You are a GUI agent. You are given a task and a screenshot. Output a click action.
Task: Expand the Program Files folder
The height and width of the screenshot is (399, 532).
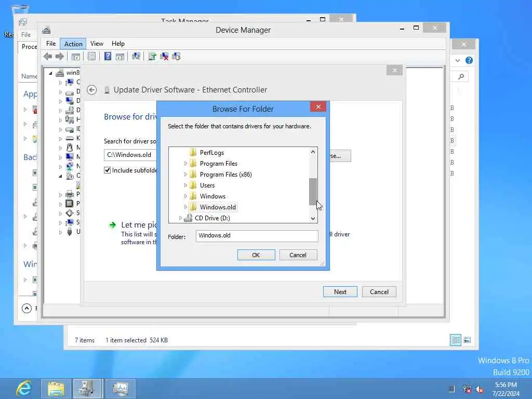[185, 164]
